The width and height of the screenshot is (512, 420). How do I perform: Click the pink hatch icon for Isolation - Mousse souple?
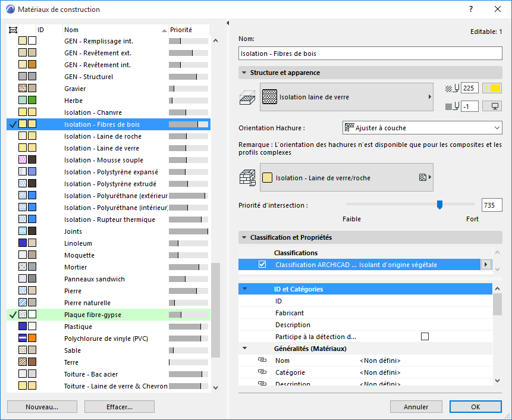coord(23,159)
